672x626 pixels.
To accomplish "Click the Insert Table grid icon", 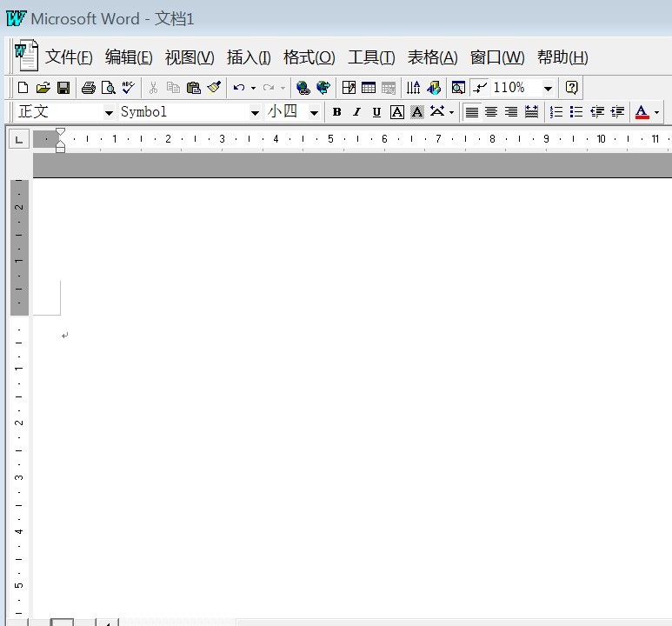I will click(369, 88).
